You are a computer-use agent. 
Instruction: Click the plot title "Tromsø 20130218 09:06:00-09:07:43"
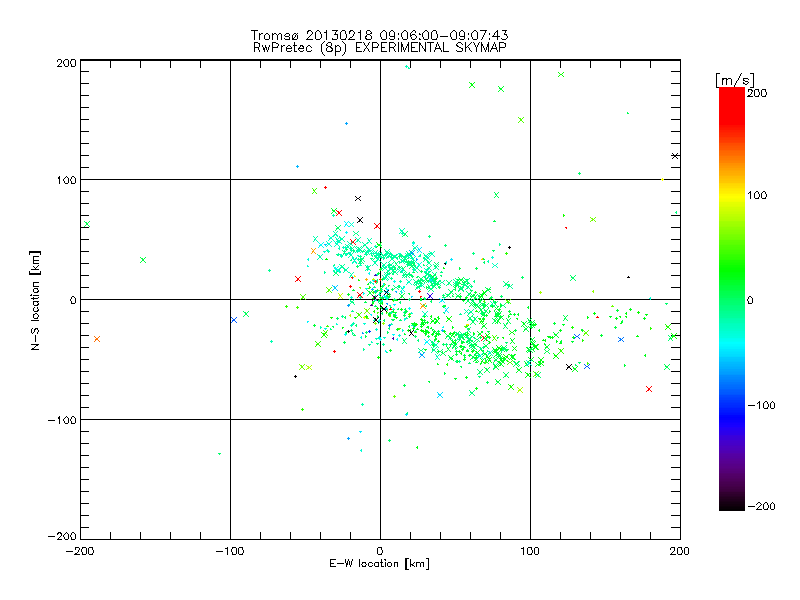tap(379, 35)
